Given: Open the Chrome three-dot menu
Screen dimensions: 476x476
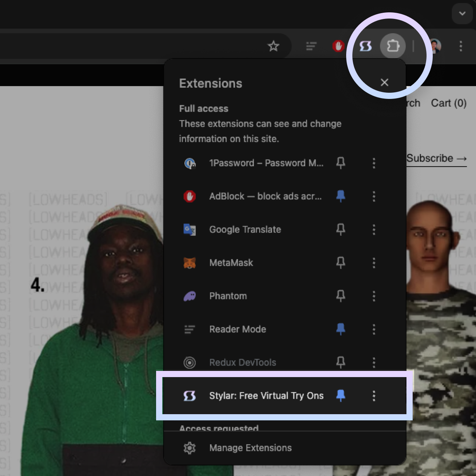Looking at the screenshot, I should click(461, 46).
